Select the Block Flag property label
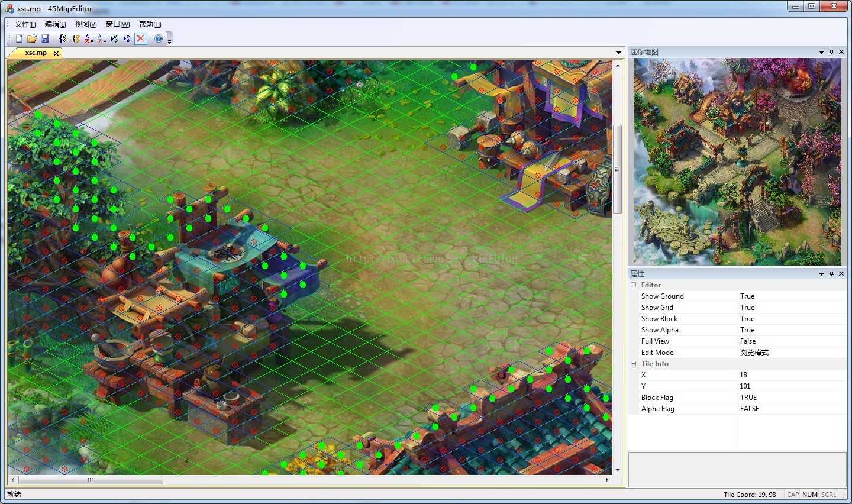 (x=657, y=398)
